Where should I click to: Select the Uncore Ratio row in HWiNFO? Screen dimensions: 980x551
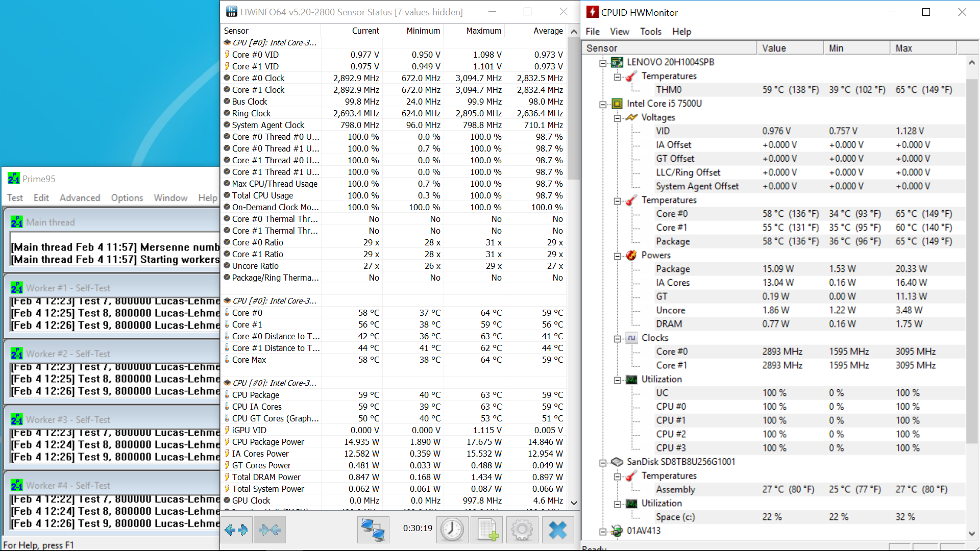[394, 266]
